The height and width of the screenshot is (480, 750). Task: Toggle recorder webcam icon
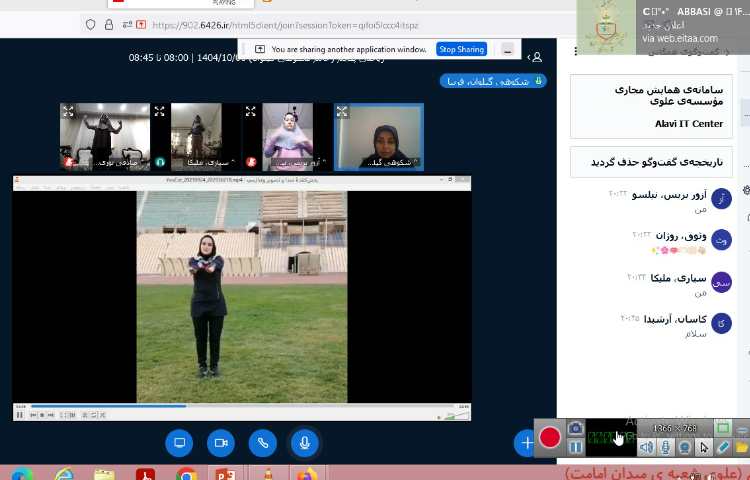[684, 447]
